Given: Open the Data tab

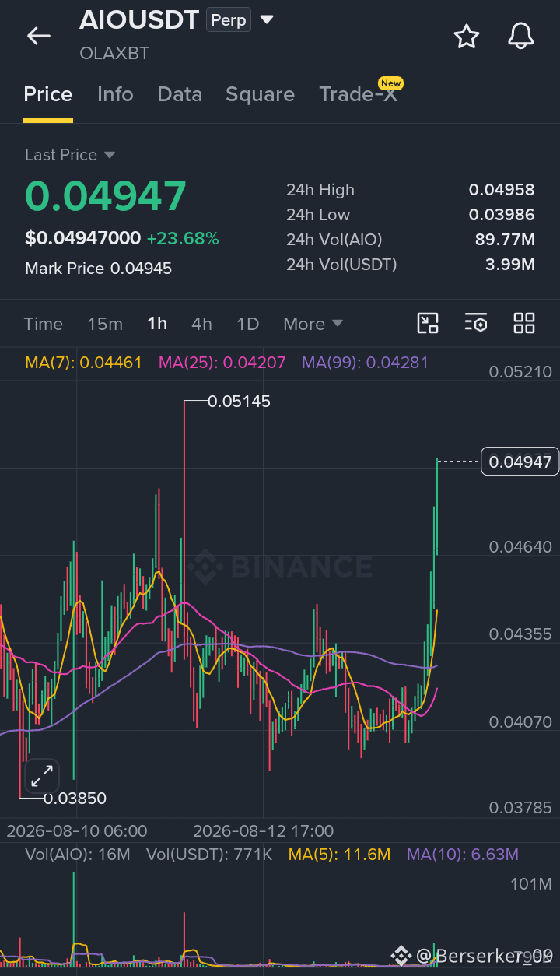Looking at the screenshot, I should (x=180, y=94).
